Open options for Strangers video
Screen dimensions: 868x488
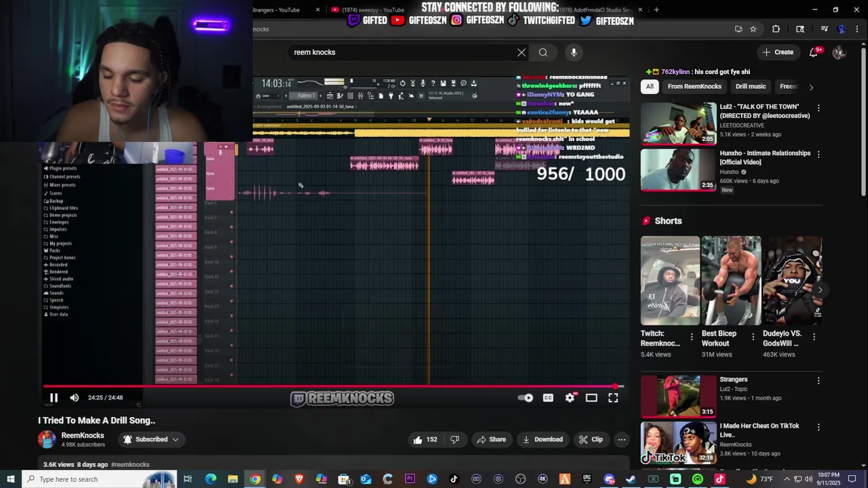click(818, 380)
